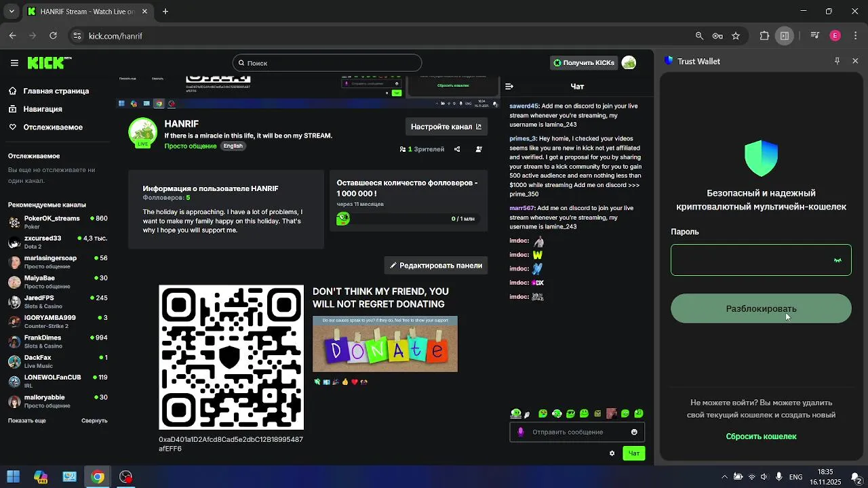This screenshot has width=868, height=488.
Task: Send message with green Чат button
Action: click(x=633, y=453)
